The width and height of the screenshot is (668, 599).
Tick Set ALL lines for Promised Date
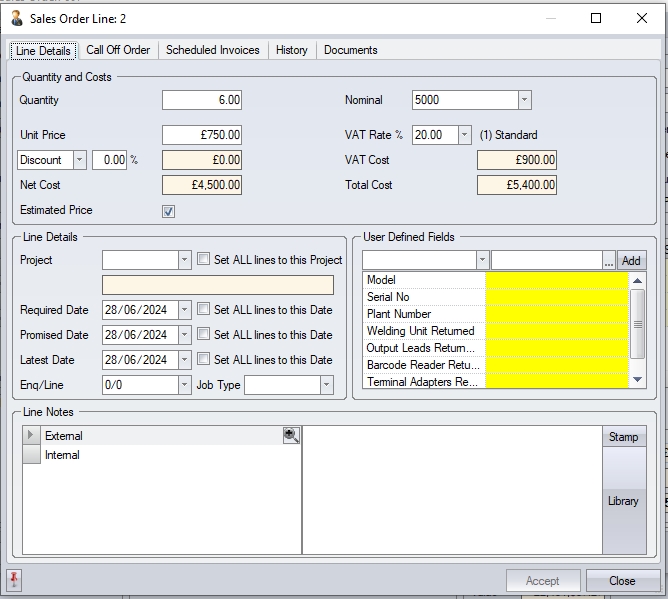coord(204,334)
